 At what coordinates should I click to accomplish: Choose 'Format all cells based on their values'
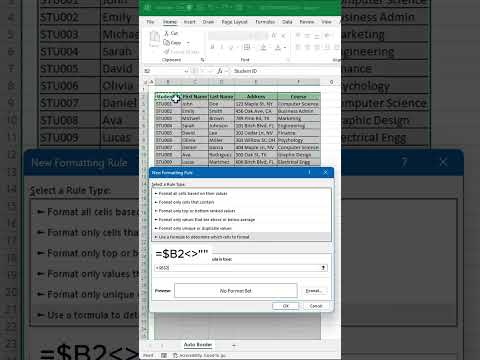[x=242, y=193]
